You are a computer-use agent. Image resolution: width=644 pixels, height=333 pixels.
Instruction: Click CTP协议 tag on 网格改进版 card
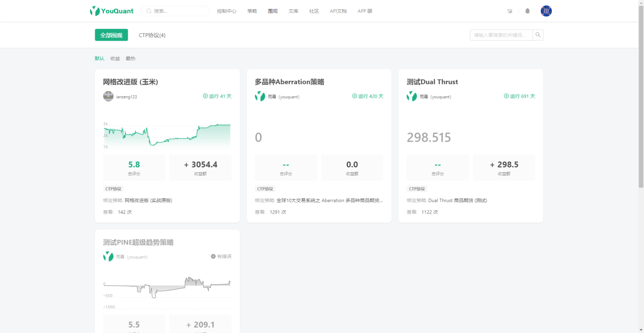pos(113,189)
